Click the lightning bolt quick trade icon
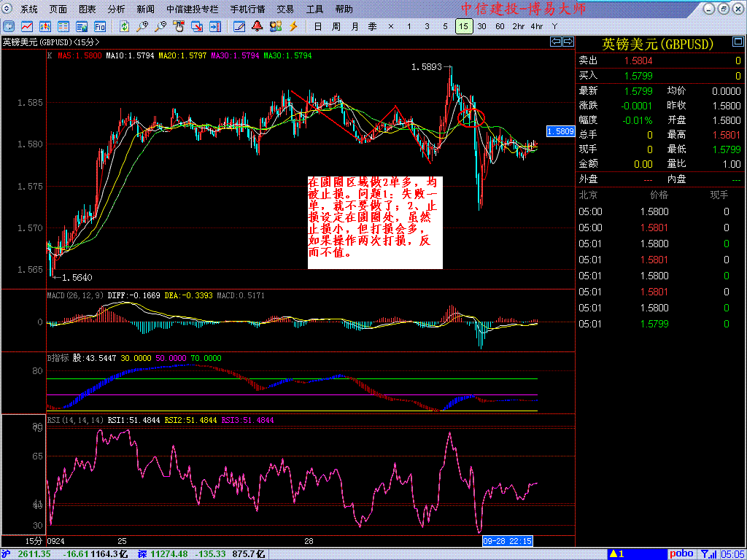747x560 pixels. coord(294,27)
